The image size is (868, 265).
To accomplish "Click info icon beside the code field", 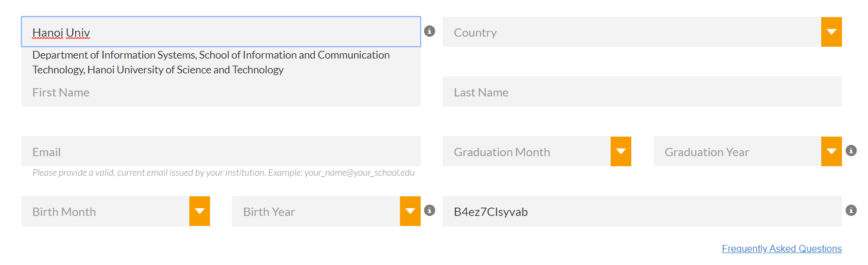I will click(x=851, y=211).
